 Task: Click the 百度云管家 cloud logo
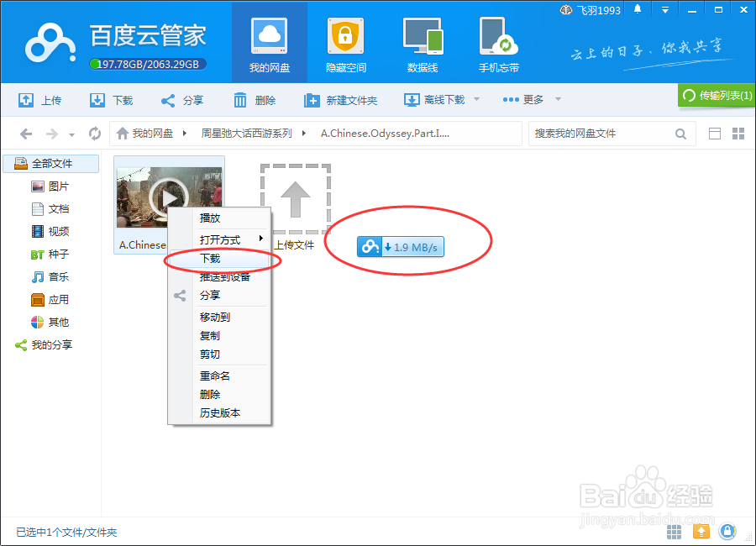click(x=50, y=44)
